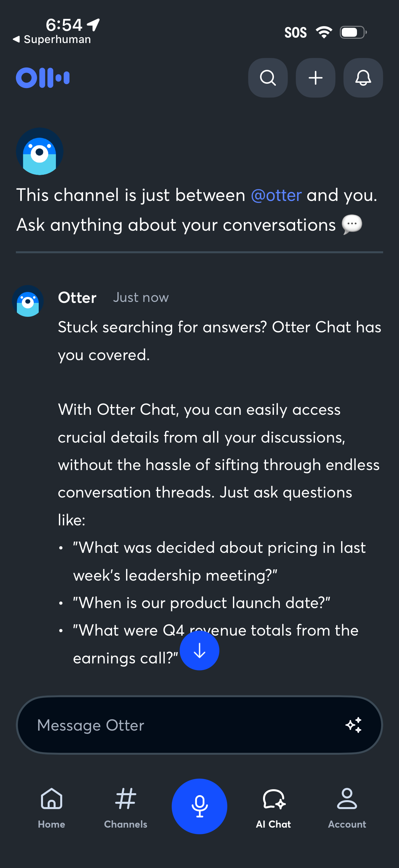
Task: Tap the sparkle AI icon in message bar
Action: (354, 725)
